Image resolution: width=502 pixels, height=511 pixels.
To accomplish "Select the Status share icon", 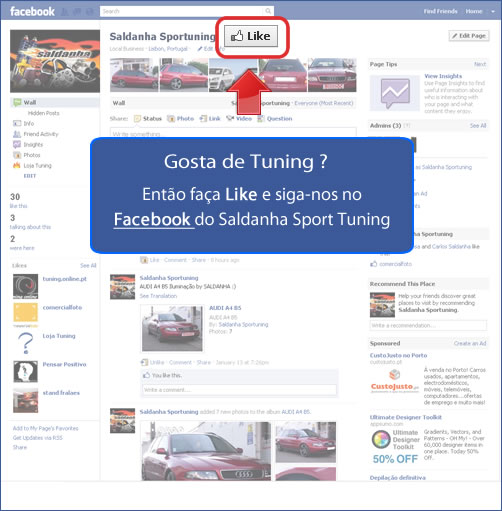I will (137, 119).
